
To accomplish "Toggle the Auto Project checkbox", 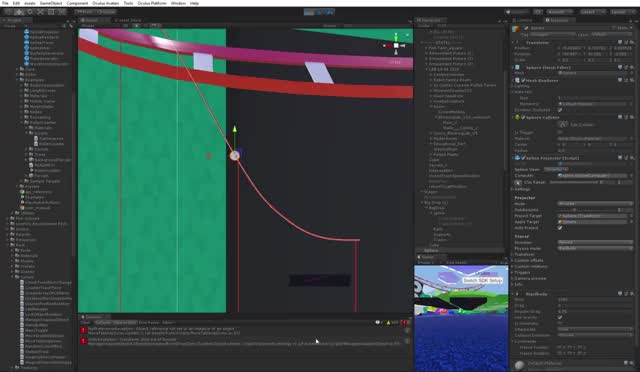I will click(560, 228).
